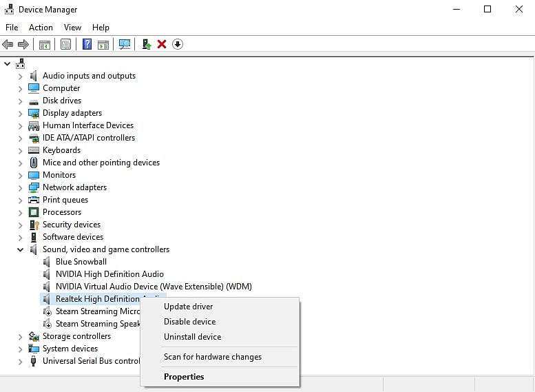Maximize the Device Manager window
Image resolution: width=535 pixels, height=392 pixels.
coord(487,9)
